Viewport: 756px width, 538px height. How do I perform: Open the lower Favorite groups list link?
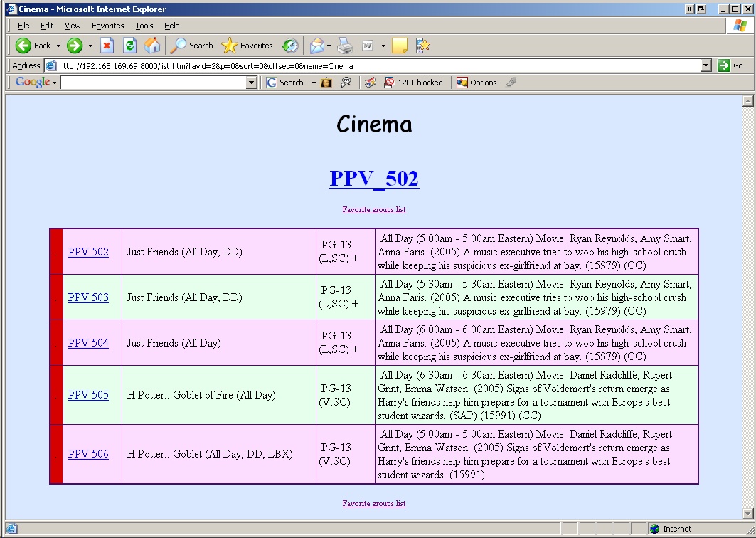point(374,503)
